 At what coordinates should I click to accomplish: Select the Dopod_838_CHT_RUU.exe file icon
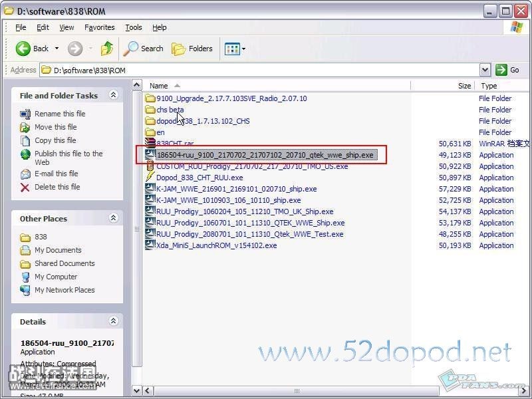coord(150,178)
